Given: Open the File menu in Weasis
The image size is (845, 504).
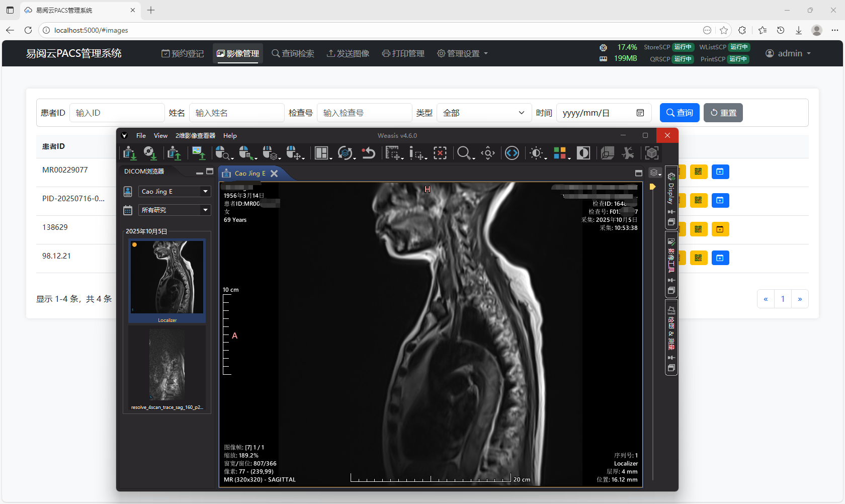Looking at the screenshot, I should click(141, 136).
